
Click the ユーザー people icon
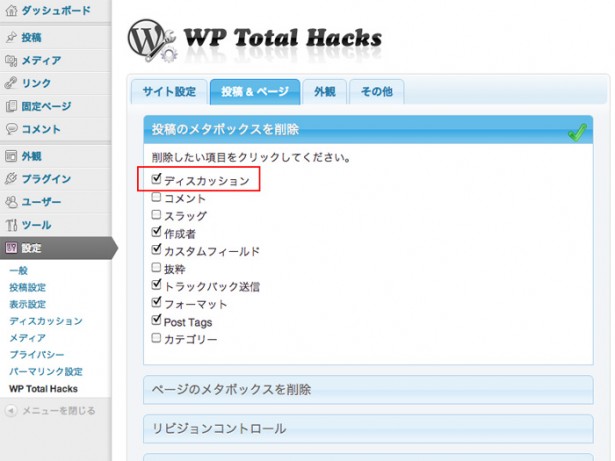point(11,202)
